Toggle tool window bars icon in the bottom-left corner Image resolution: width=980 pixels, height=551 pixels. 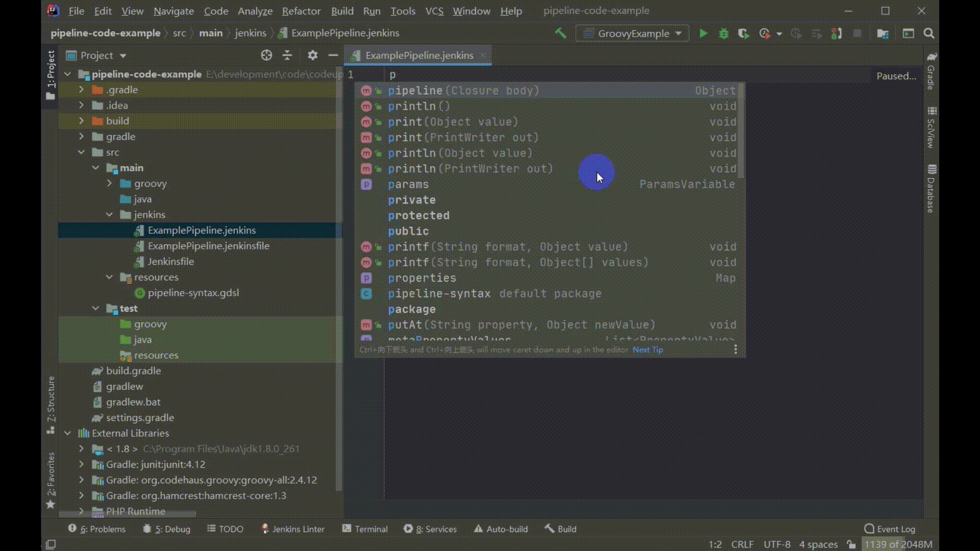click(51, 544)
